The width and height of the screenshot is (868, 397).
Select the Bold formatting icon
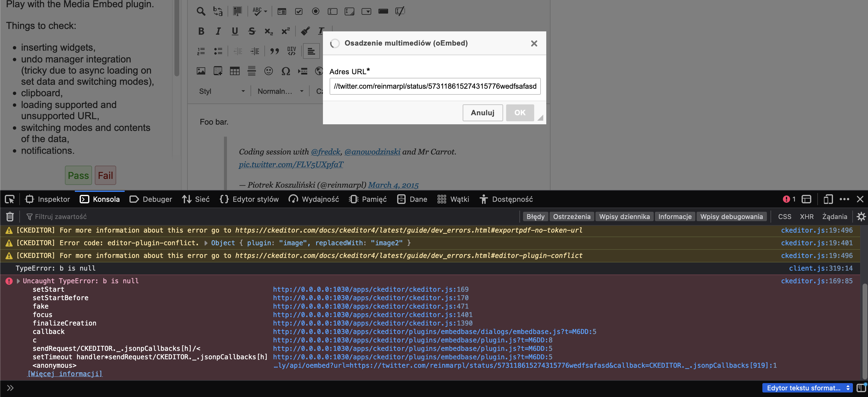[201, 31]
